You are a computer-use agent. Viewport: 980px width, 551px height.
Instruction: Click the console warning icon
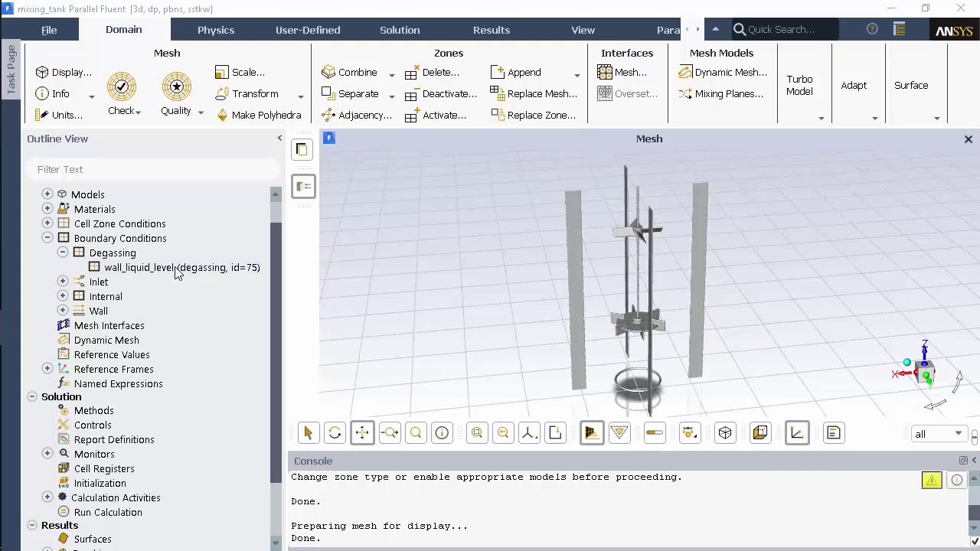coord(932,481)
